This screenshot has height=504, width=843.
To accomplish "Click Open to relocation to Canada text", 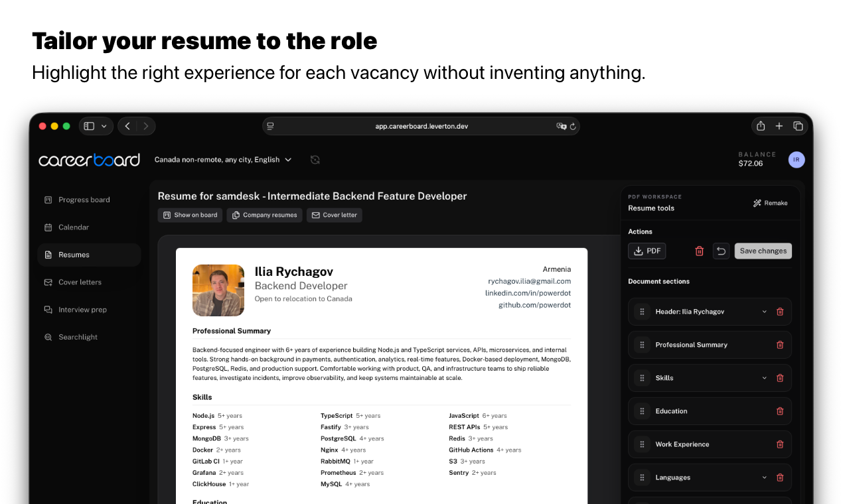I will [303, 299].
